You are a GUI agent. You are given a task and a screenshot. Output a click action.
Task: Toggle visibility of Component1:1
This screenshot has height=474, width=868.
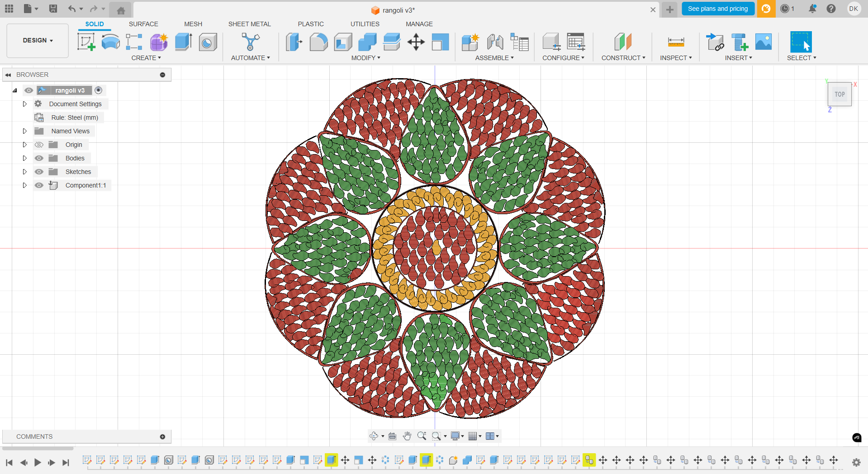[x=39, y=185]
